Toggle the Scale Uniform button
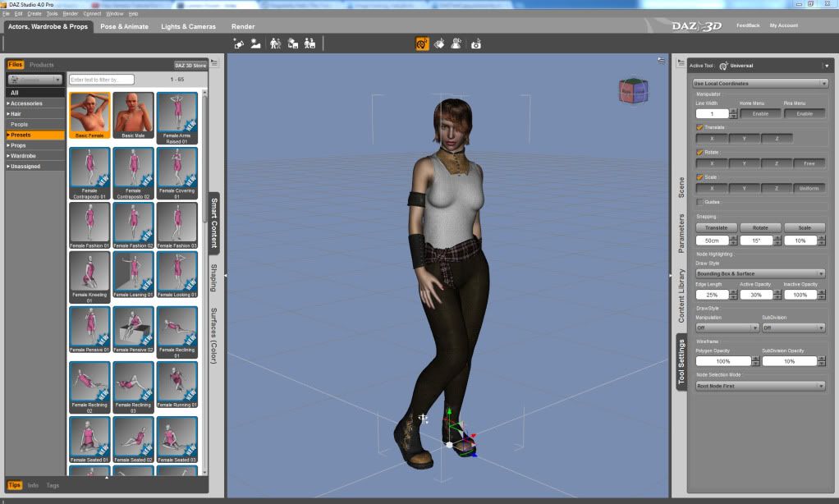 (809, 188)
